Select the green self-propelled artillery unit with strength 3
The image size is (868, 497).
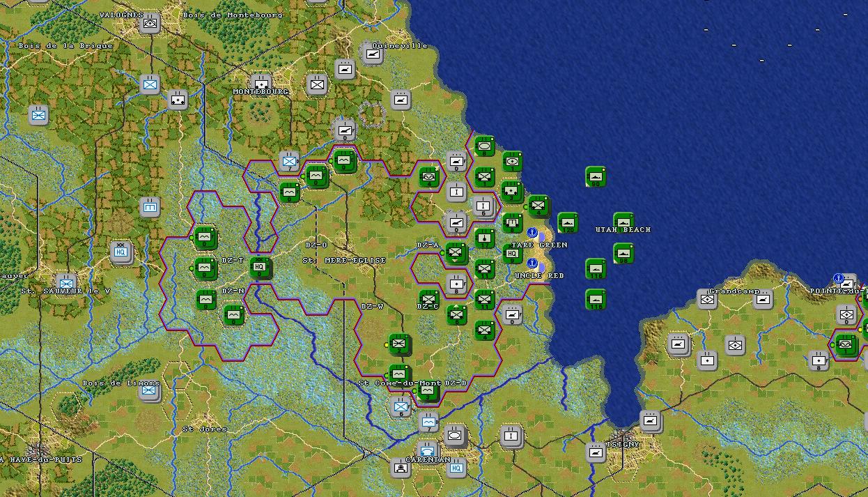tap(512, 191)
